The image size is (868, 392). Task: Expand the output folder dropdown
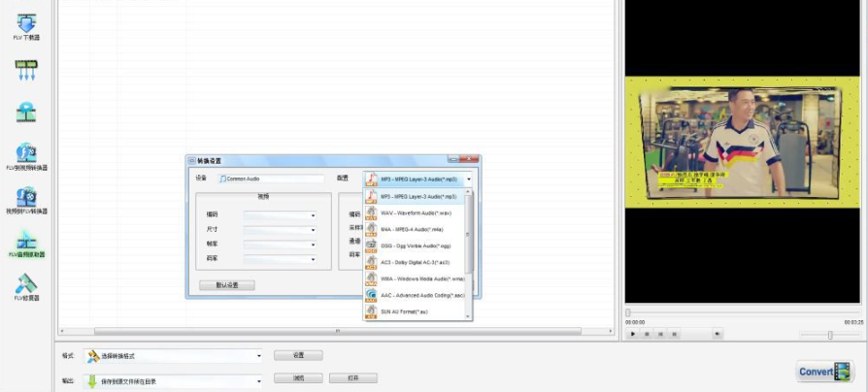pos(258,381)
